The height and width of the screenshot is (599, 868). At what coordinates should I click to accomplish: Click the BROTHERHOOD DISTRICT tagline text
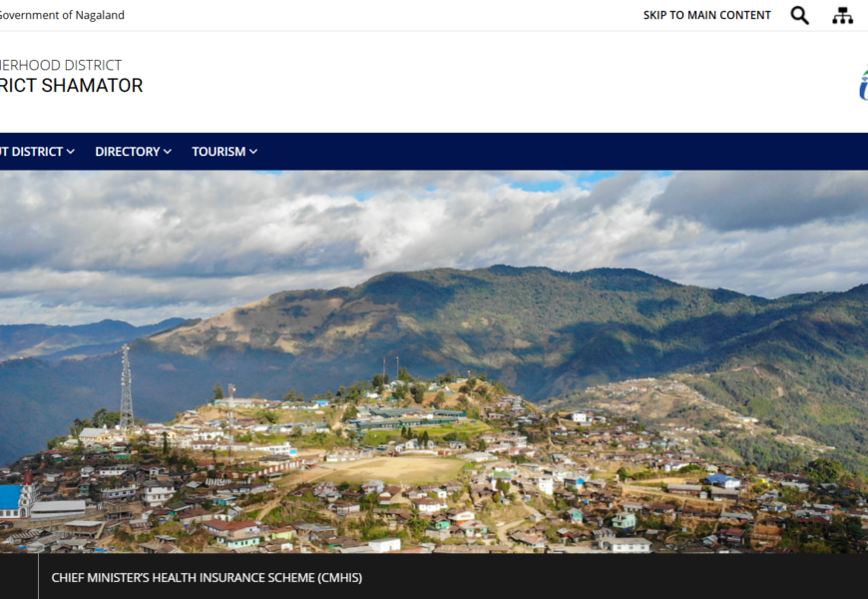click(x=61, y=65)
